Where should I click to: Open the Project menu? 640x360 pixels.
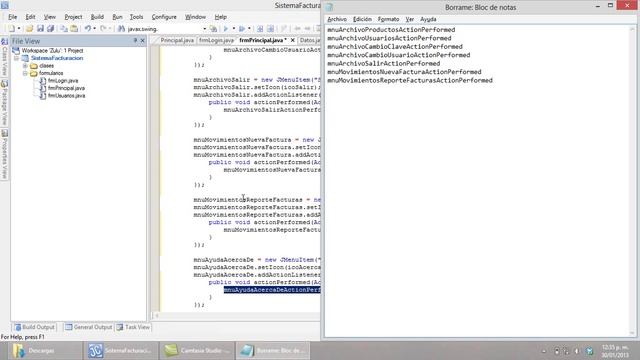73,17
